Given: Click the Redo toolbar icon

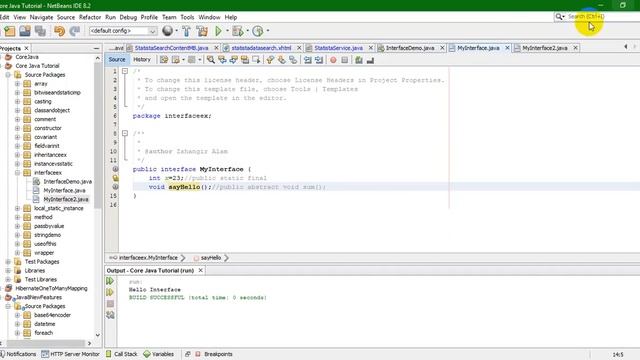Looking at the screenshot, I should (x=75, y=31).
